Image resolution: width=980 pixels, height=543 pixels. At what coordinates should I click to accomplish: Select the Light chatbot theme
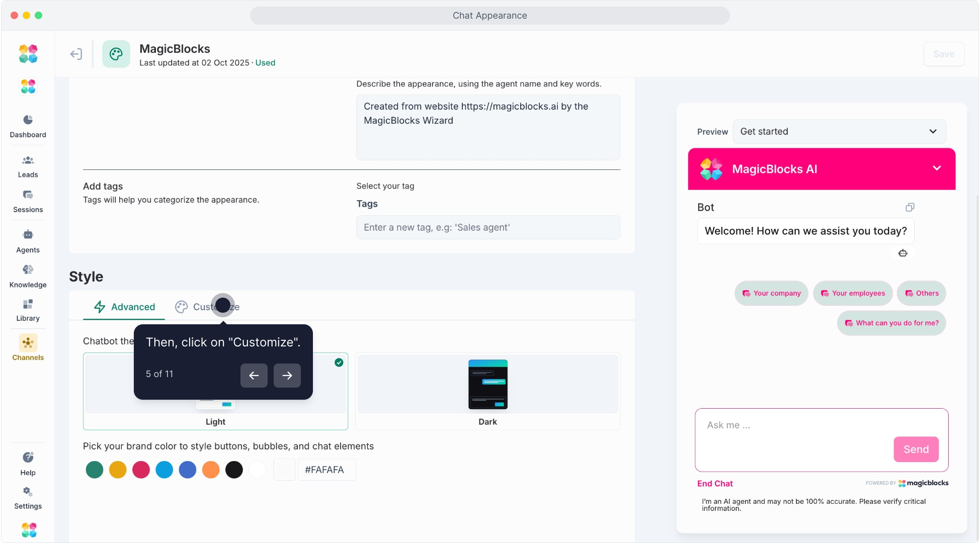pos(215,421)
